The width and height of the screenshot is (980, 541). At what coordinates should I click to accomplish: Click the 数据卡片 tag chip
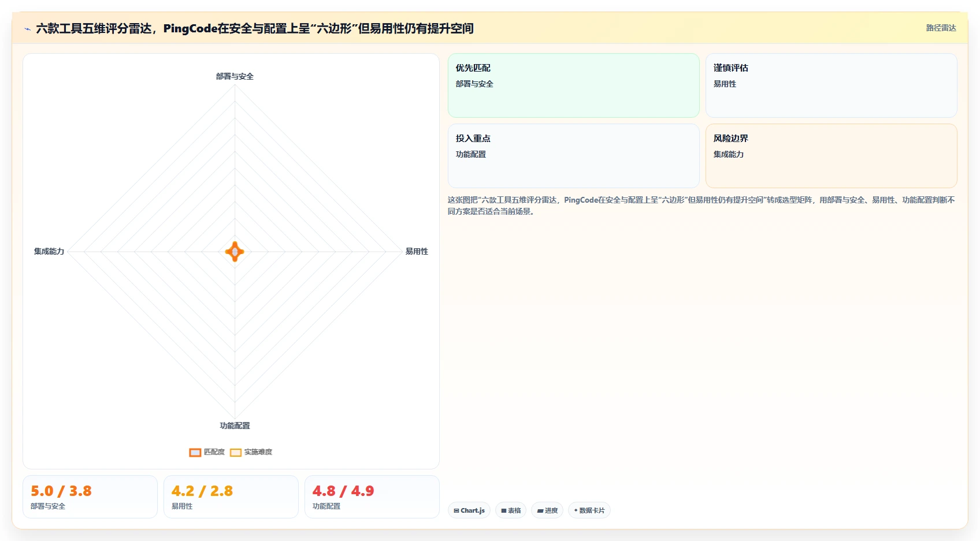coord(589,510)
